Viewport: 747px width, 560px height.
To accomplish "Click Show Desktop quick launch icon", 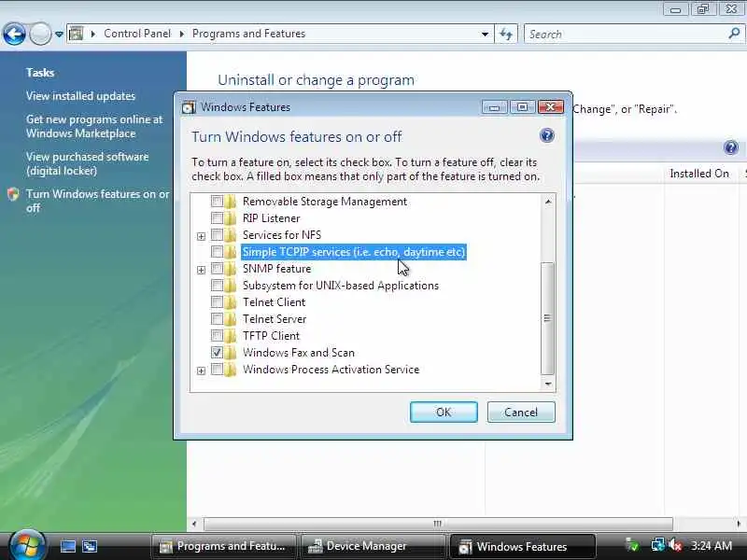I will pos(67,546).
